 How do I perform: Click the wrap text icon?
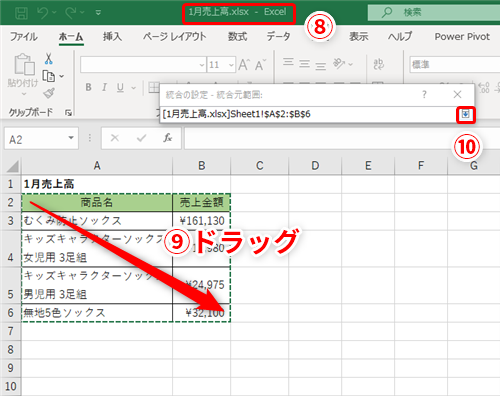(378, 64)
